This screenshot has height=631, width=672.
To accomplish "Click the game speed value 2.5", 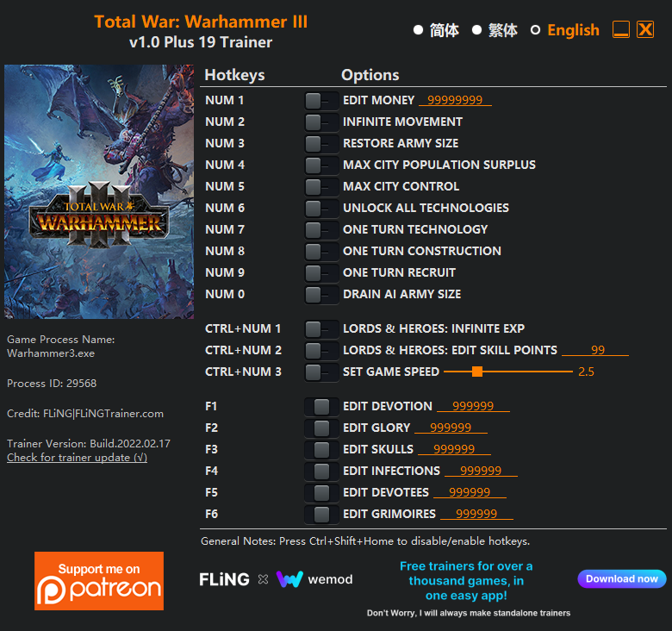I will tap(586, 372).
